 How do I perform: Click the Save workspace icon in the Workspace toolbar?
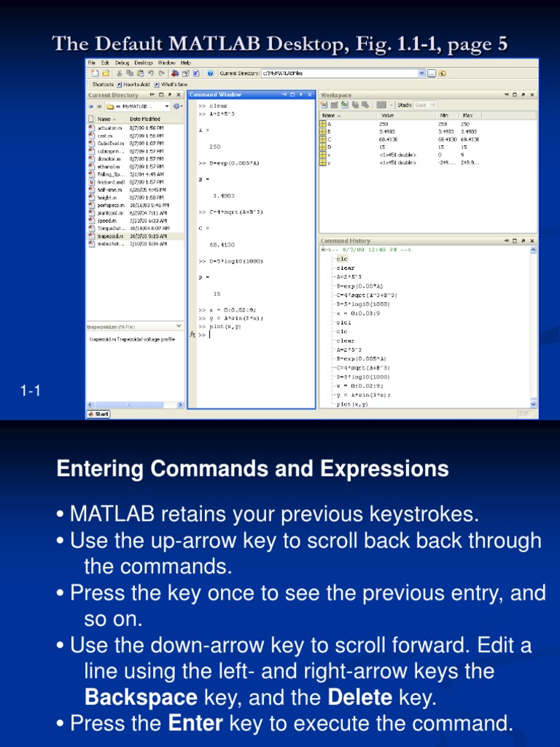(355, 105)
